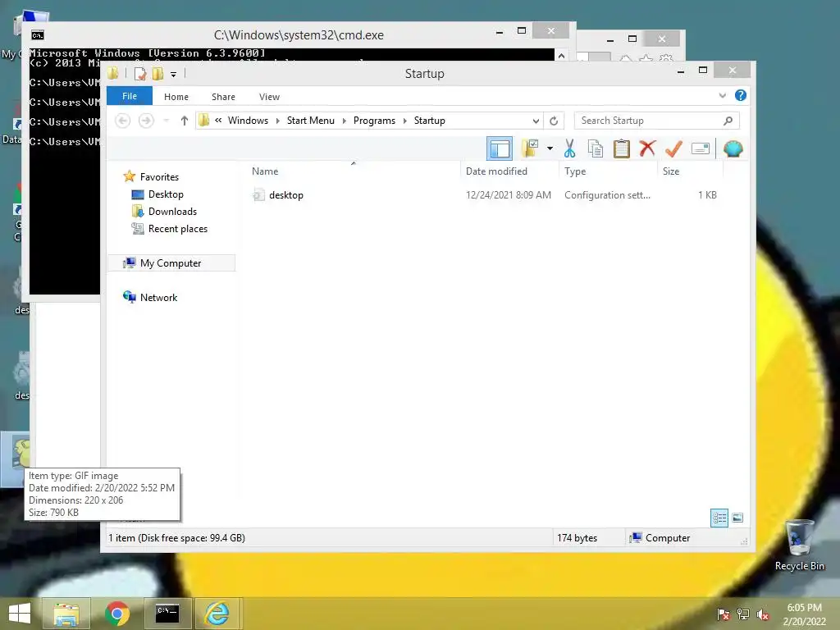Go back with the Back arrow

(123, 121)
